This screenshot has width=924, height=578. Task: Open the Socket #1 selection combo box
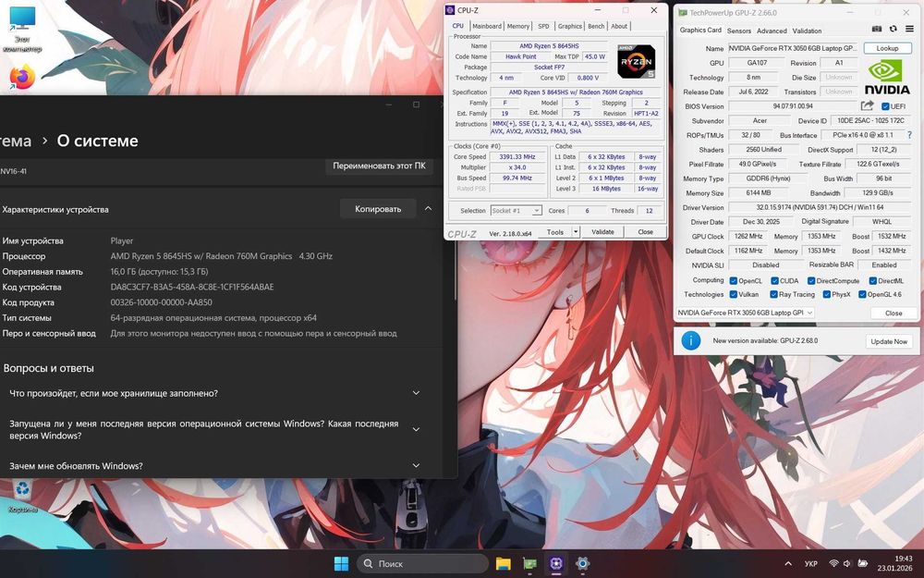(x=516, y=211)
